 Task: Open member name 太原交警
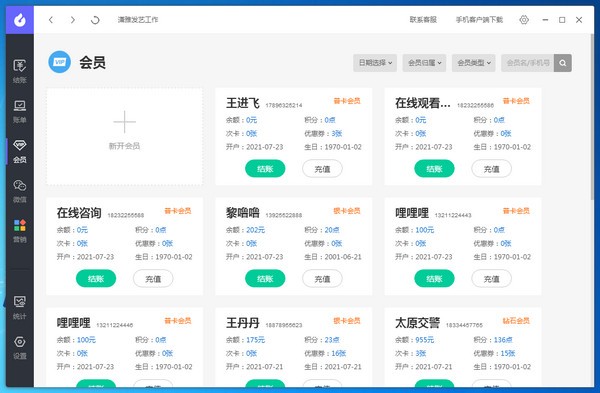coord(417,323)
